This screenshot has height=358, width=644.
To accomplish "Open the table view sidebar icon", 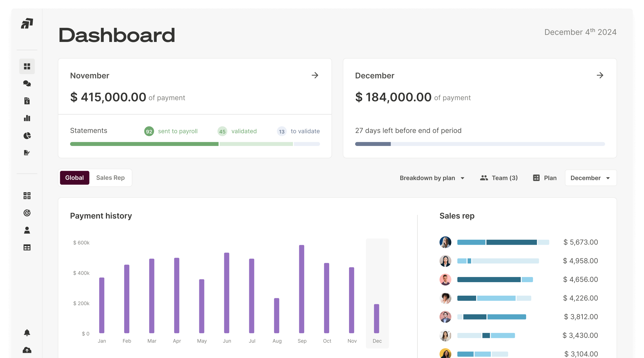I will [27, 247].
